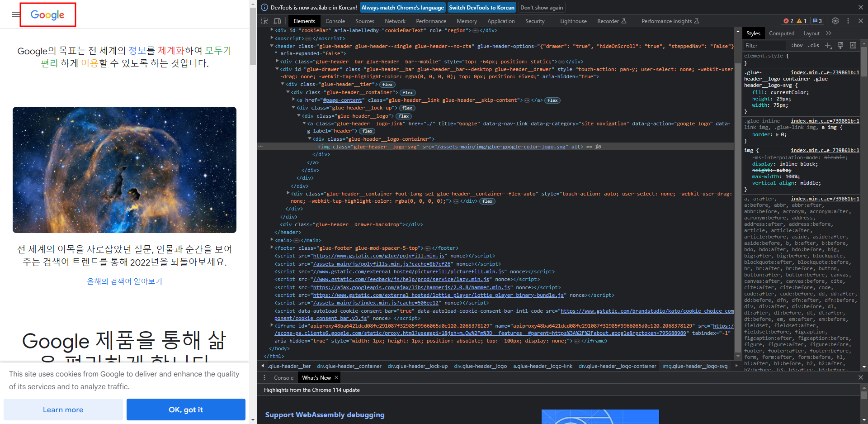Click Don't show again button

tap(542, 7)
